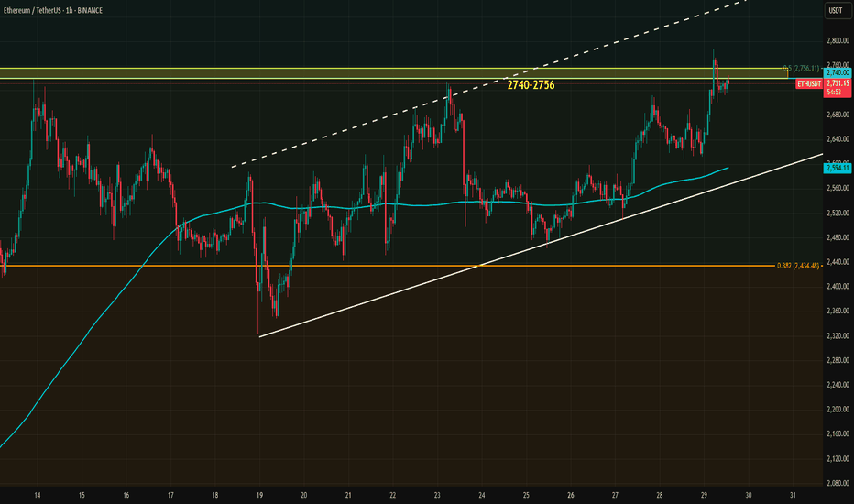Image resolution: width=854 pixels, height=504 pixels.
Task: Click the 2,280.00 price axis label
Action: point(838,361)
